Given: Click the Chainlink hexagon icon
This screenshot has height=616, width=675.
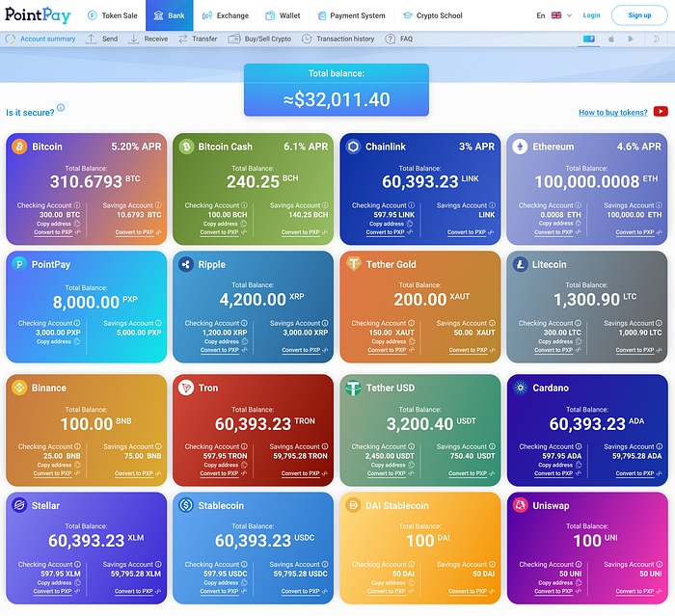Looking at the screenshot, I should click(354, 147).
